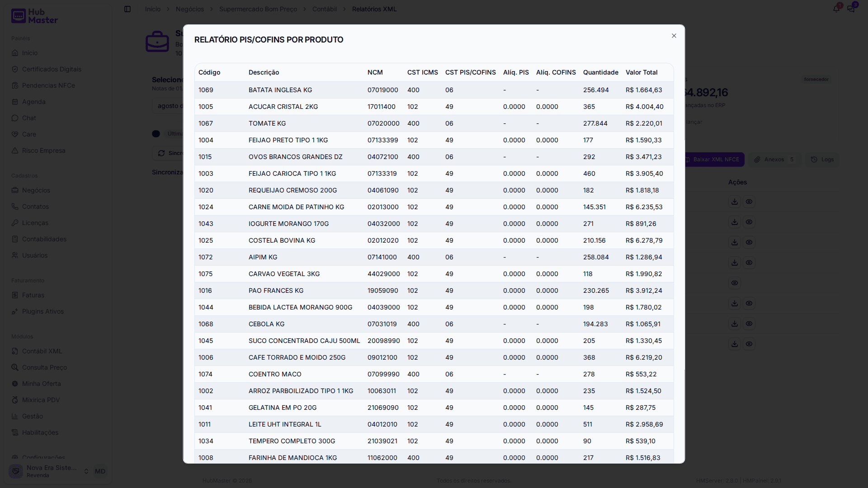Click the Chat sidebar icon

(x=15, y=118)
